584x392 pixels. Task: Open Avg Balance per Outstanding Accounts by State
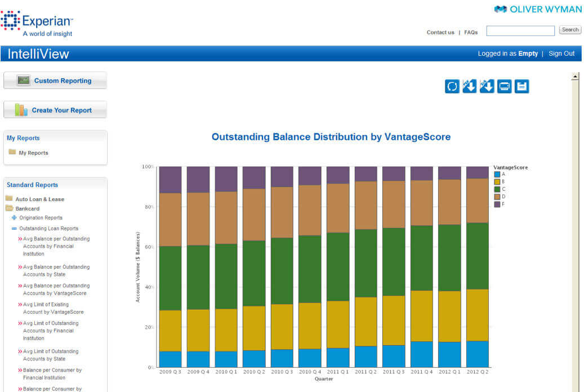(x=56, y=271)
